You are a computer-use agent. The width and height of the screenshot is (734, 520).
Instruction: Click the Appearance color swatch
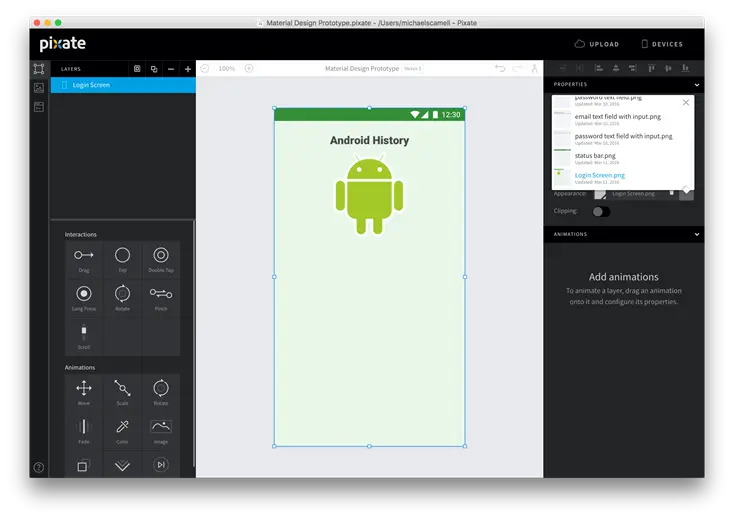[600, 194]
